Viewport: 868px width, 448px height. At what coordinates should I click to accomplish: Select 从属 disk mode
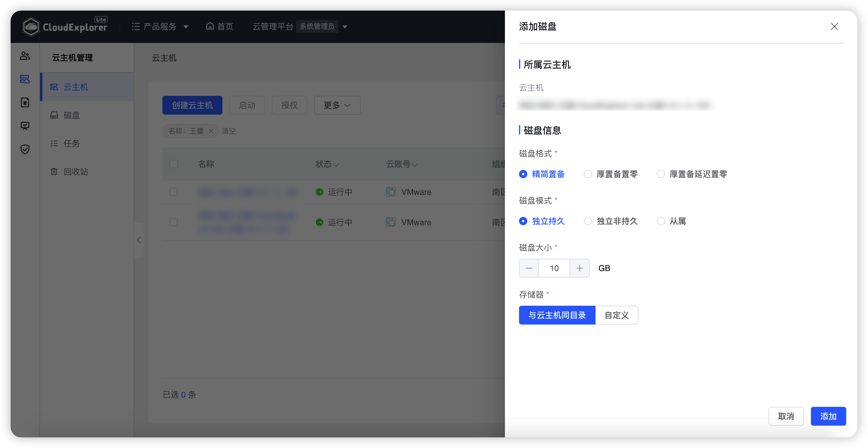pos(671,221)
